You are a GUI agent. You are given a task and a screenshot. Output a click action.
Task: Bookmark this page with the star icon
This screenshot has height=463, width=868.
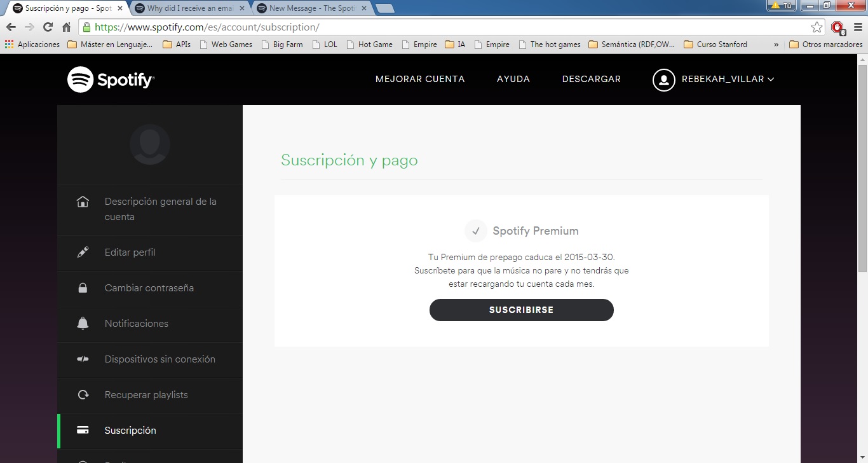pos(817,27)
